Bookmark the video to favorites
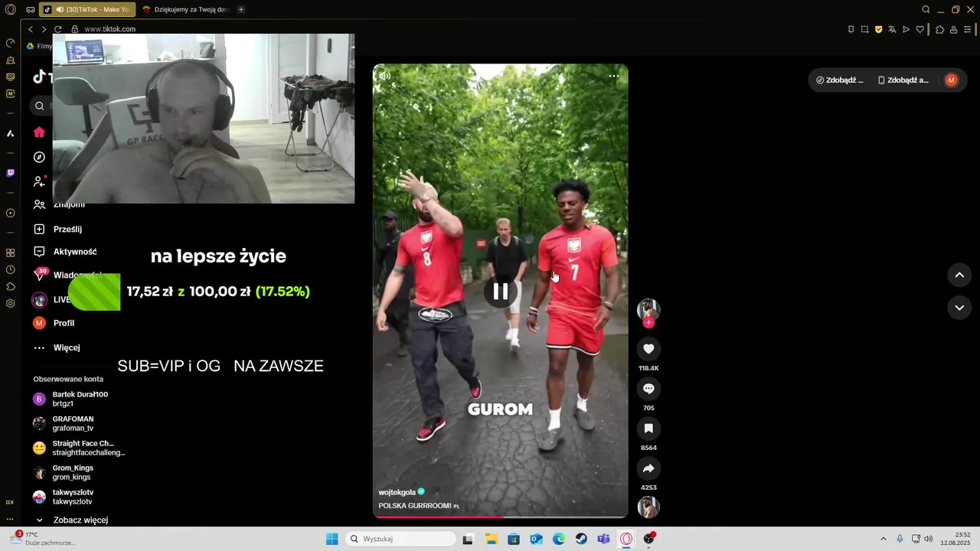Image resolution: width=980 pixels, height=551 pixels. (x=648, y=429)
